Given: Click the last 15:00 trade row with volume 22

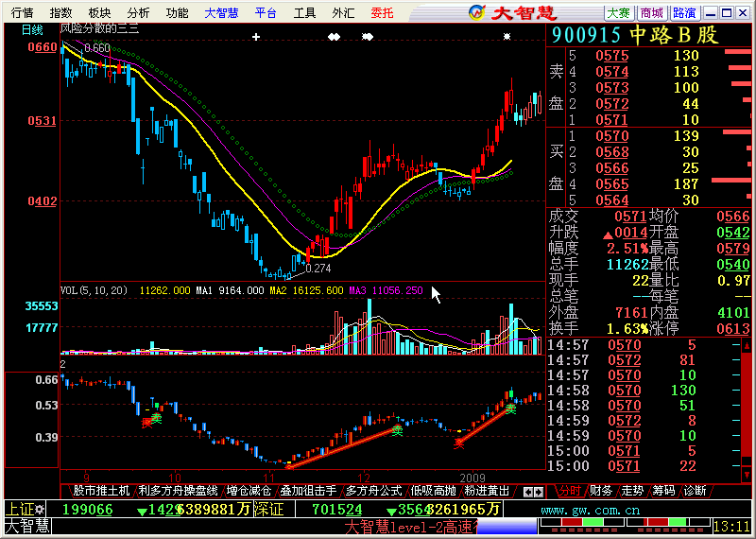Looking at the screenshot, I should pos(644,466).
